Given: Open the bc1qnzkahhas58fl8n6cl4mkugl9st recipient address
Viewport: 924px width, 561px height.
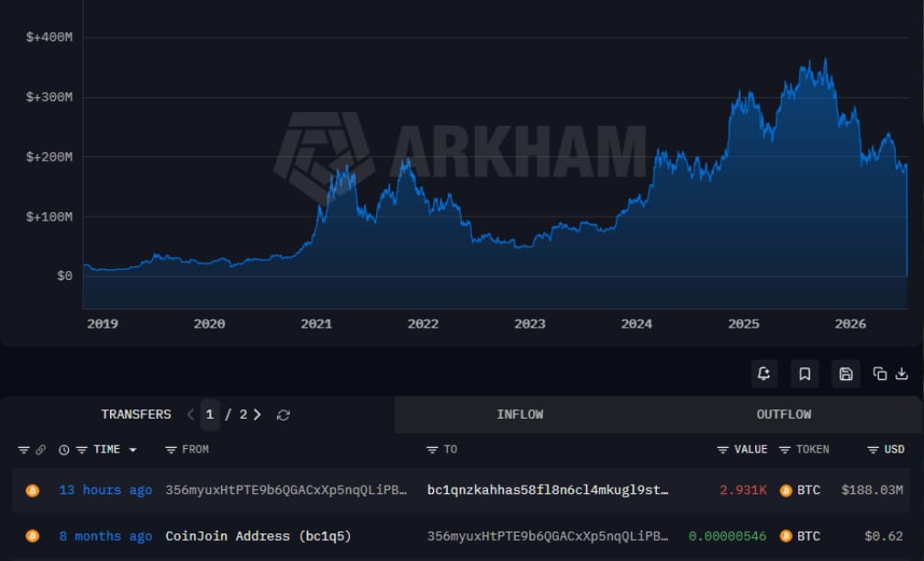Looking at the screenshot, I should (x=548, y=489).
